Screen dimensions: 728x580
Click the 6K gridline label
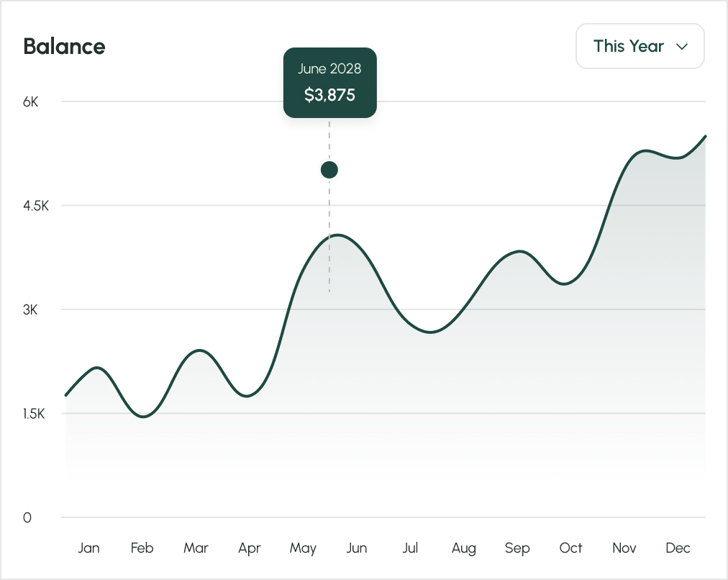tap(29, 101)
